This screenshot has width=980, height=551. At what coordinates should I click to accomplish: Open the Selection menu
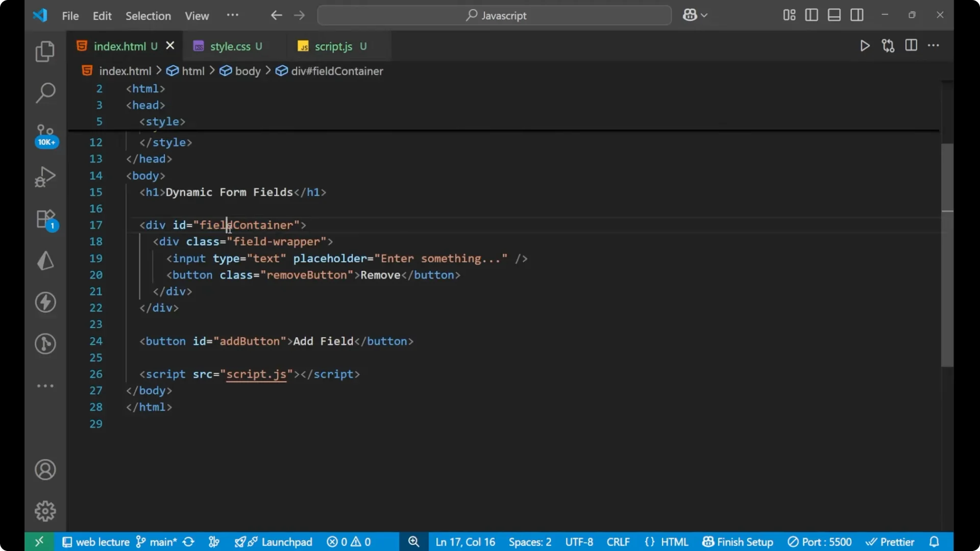(x=148, y=16)
